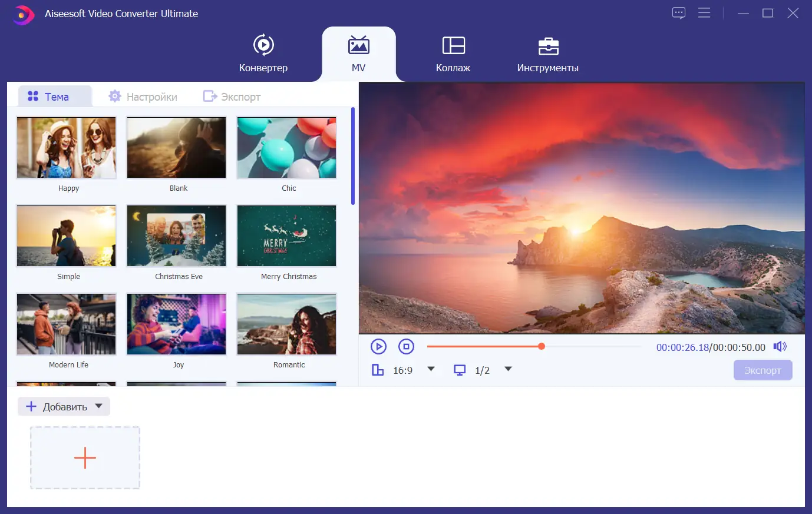Select the Blank theme thumbnail

point(177,148)
